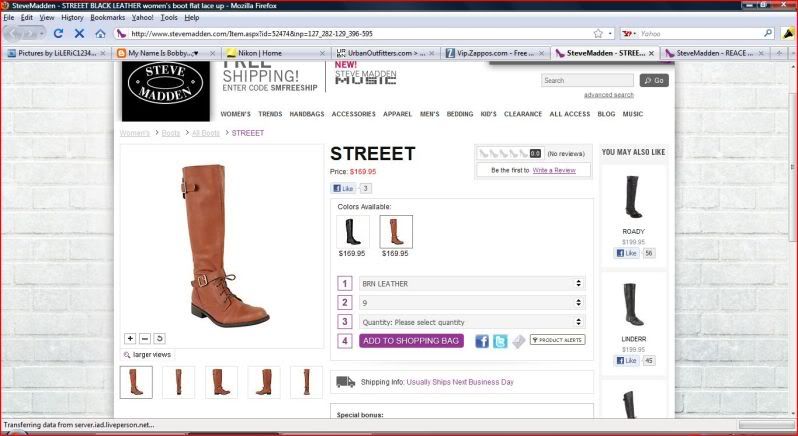Image resolution: width=798 pixels, height=436 pixels.
Task: Open the View menu
Action: (47, 17)
